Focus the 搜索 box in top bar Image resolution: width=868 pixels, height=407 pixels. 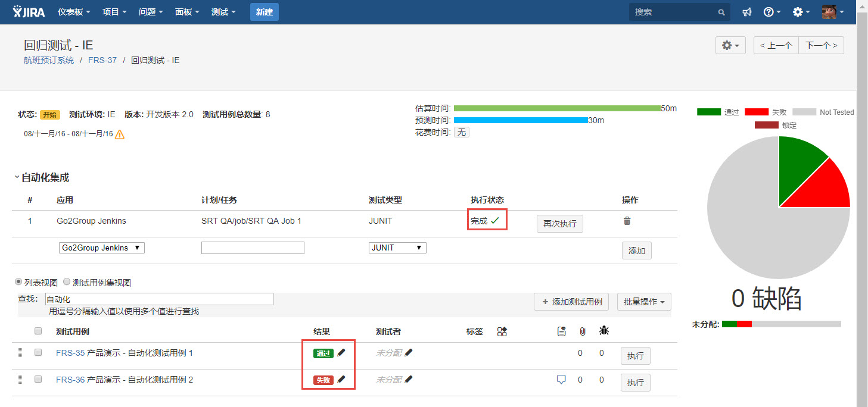pos(679,12)
